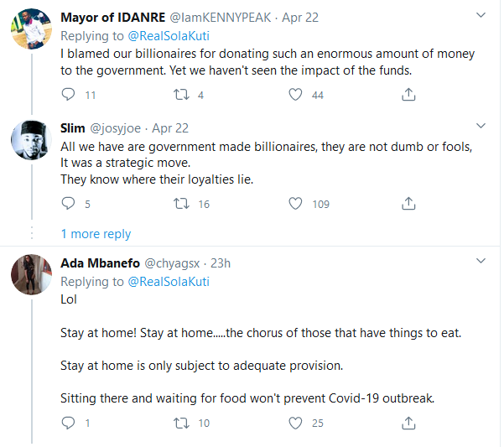Expand options menu on Ada Mbanefo's tweet
Image resolution: width=504 pixels, height=447 pixels.
click(481, 262)
